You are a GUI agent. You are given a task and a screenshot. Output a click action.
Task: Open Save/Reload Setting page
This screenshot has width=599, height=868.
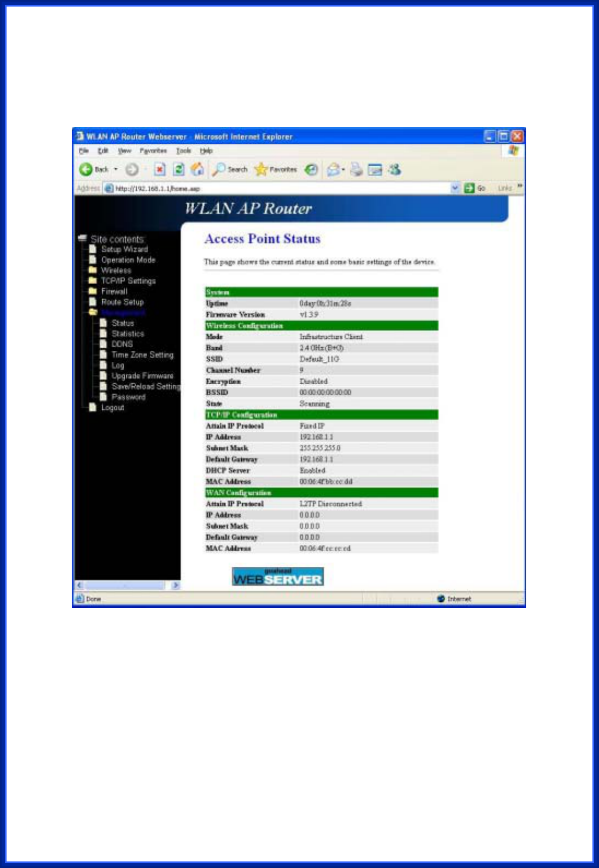click(146, 386)
